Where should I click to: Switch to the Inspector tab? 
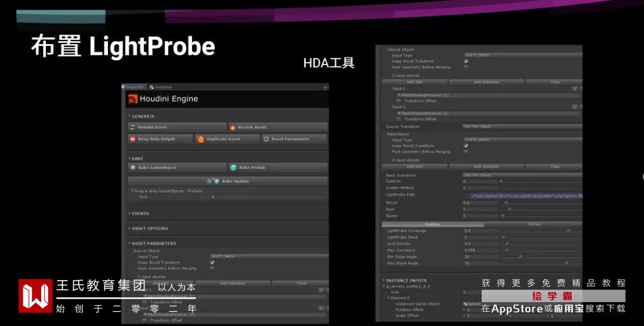(134, 87)
